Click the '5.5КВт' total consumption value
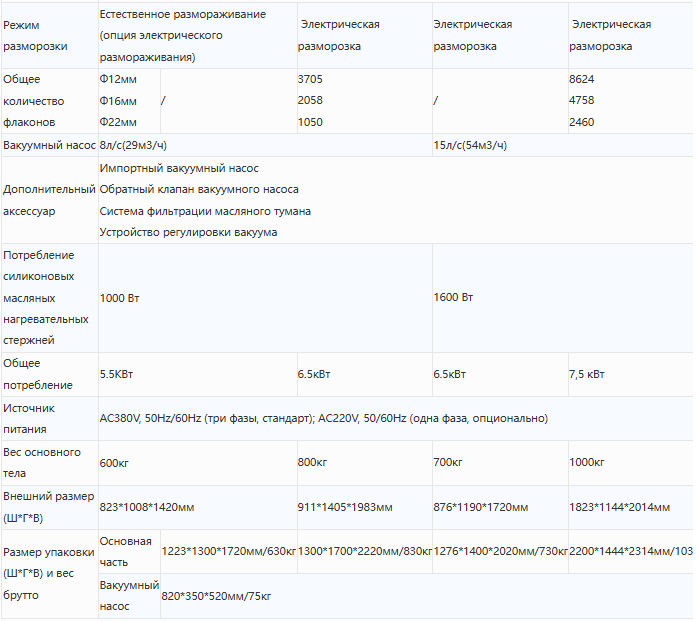The image size is (699, 621). (x=116, y=374)
